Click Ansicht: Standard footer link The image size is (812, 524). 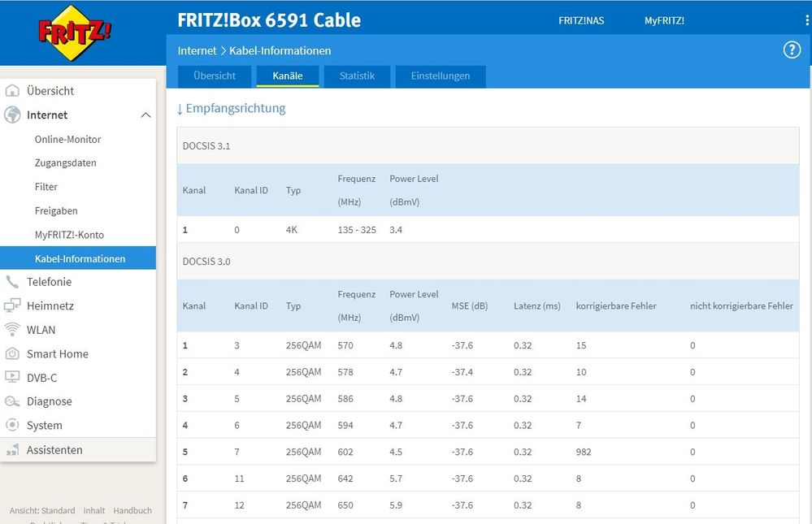(42, 510)
